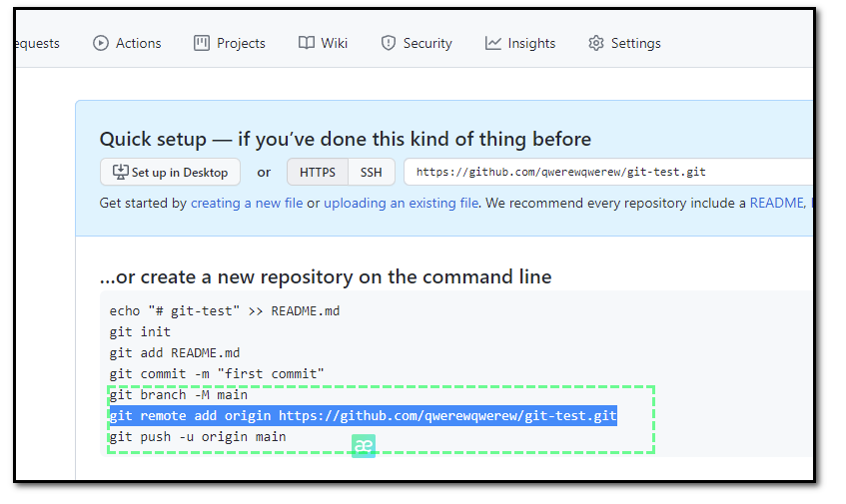Click the Insights graph icon
This screenshot has width=846, height=504.
pyautogui.click(x=493, y=43)
